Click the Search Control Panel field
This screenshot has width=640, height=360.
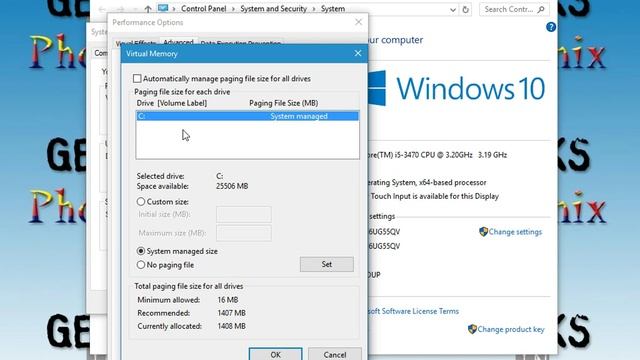click(x=514, y=9)
